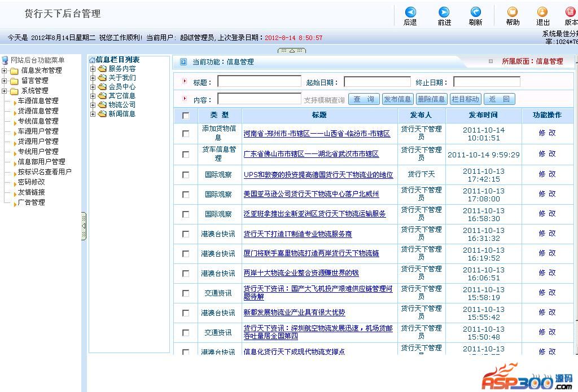Image resolution: width=578 pixels, height=392 pixels.
Task: Click the 后退 (back) icon
Action: (x=410, y=12)
